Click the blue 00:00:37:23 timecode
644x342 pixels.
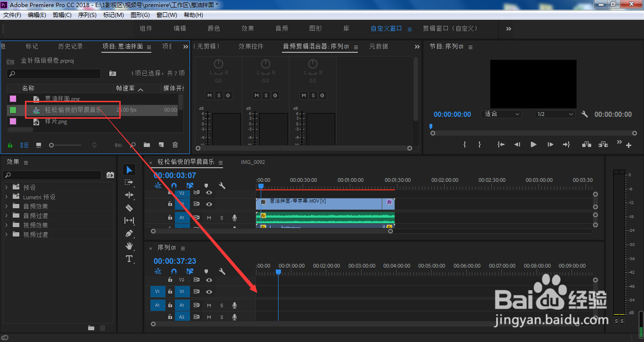click(x=175, y=261)
